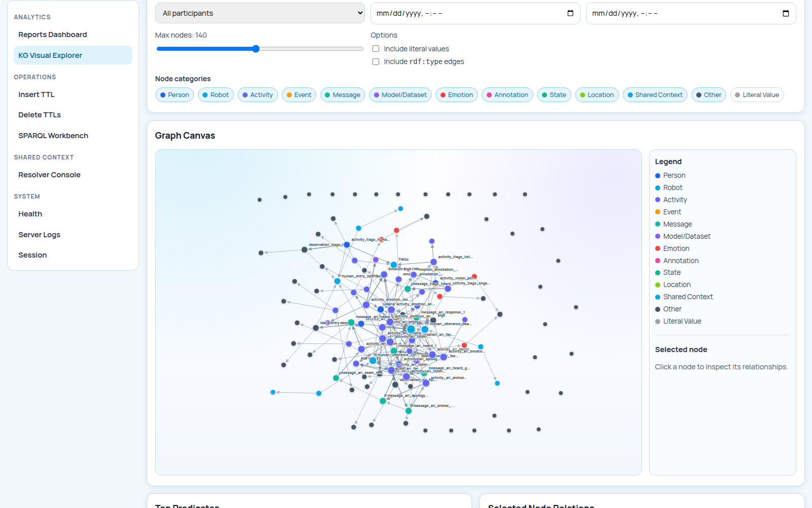Screen dimensions: 812x508
Task: Toggle the Event category chip
Action: [x=299, y=95]
